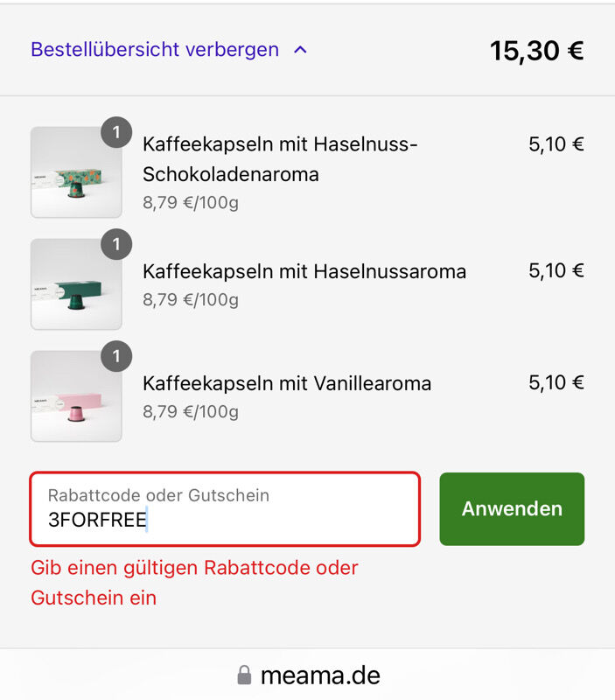Click the 5,10 € price of Vanillearoma

556,382
